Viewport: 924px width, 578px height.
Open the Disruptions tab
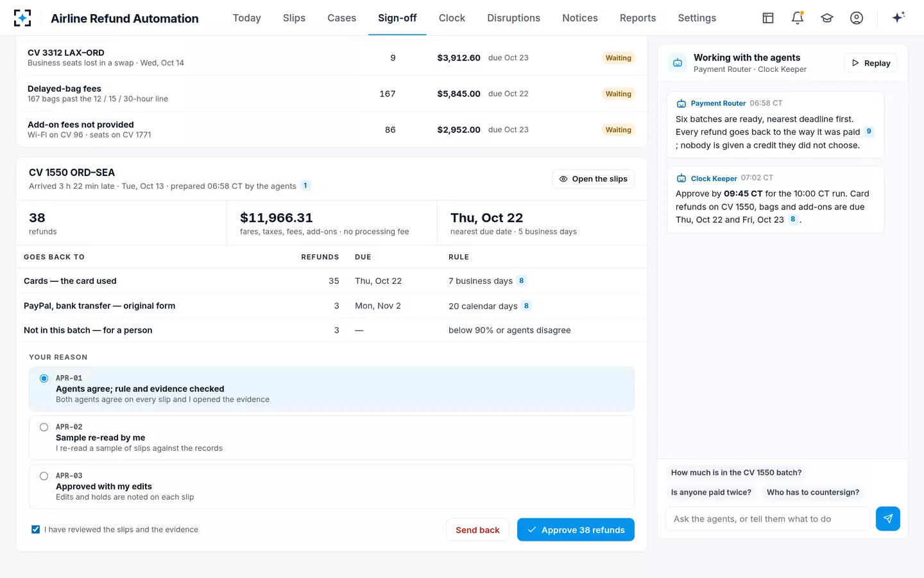coord(513,18)
